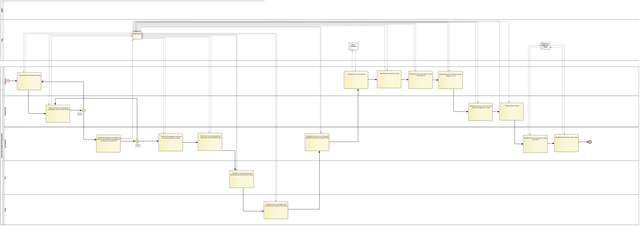Click the 'Apakah lengkap?' label in Program Studi lane
Image resolution: width=644 pixels, height=227 pixels.
80,114
